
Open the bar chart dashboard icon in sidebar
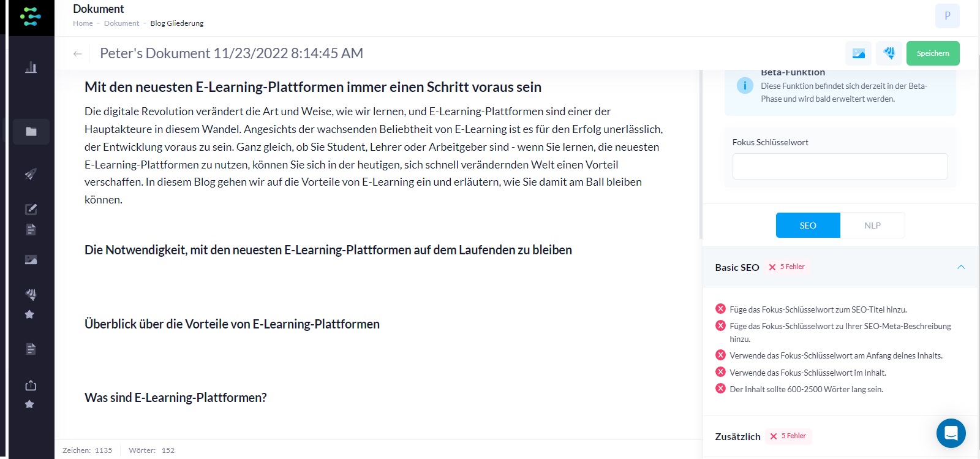pos(31,67)
